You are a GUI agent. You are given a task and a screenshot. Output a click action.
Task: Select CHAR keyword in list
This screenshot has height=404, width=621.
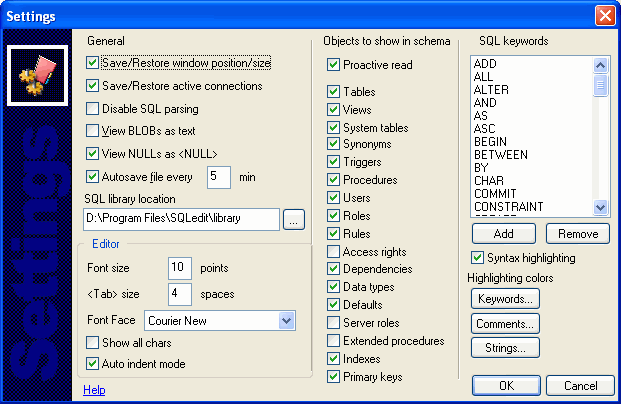tap(489, 181)
